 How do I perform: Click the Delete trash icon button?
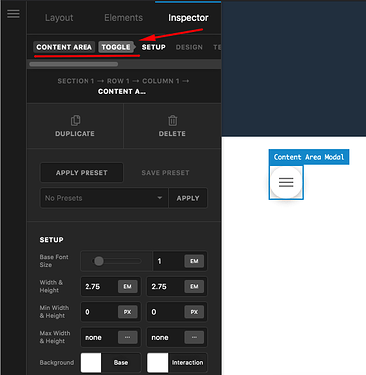point(172,126)
